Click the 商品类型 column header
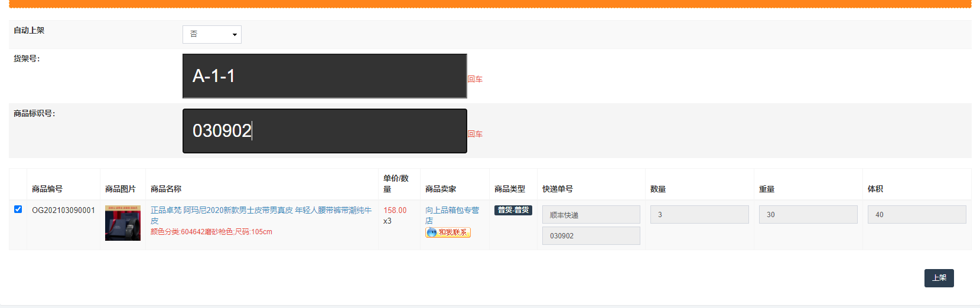The width and height of the screenshot is (980, 308). click(x=510, y=189)
